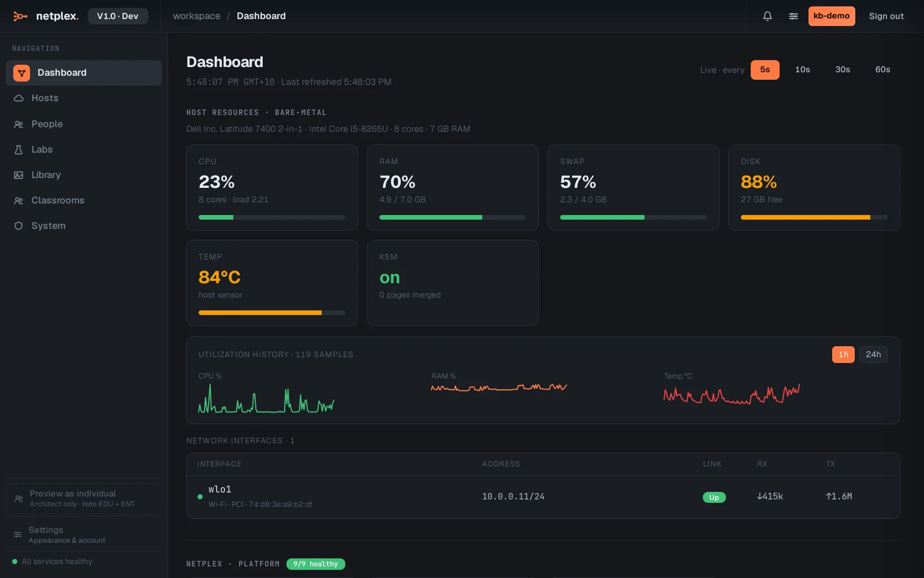Open System via its shield icon

(x=18, y=226)
